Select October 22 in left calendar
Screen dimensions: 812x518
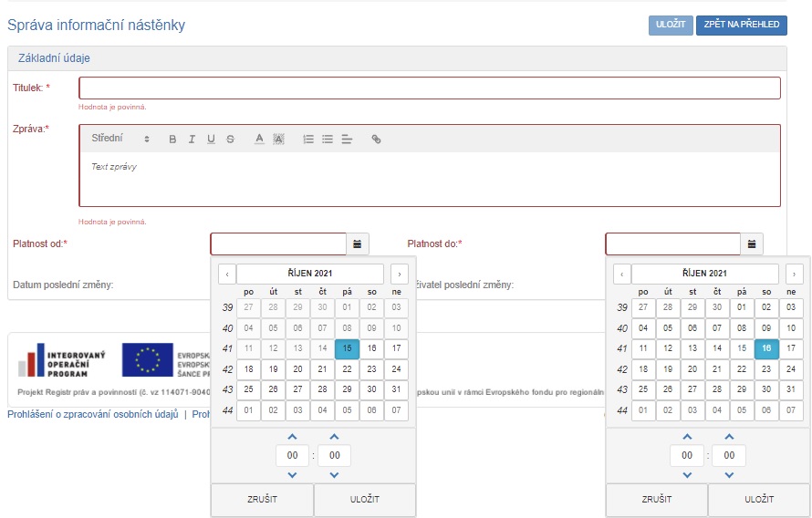(x=347, y=369)
